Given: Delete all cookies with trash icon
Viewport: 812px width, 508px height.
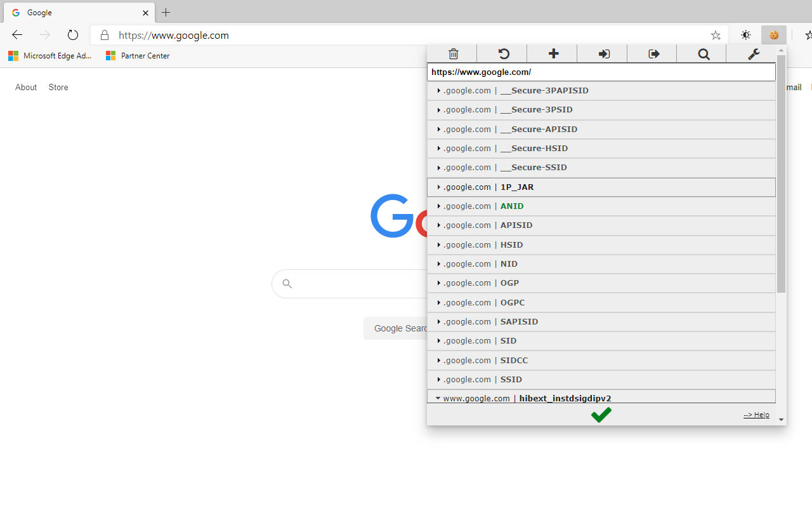Looking at the screenshot, I should (453, 54).
